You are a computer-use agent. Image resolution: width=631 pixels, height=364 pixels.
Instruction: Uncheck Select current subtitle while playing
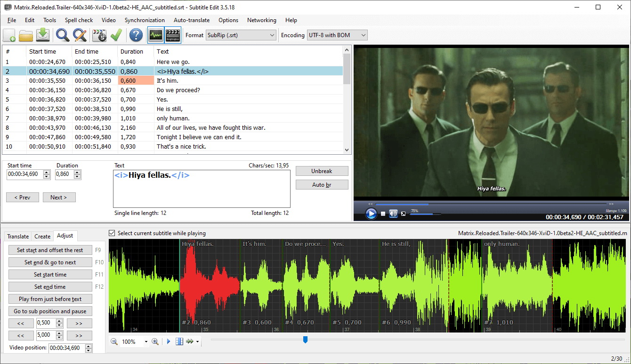pyautogui.click(x=112, y=233)
